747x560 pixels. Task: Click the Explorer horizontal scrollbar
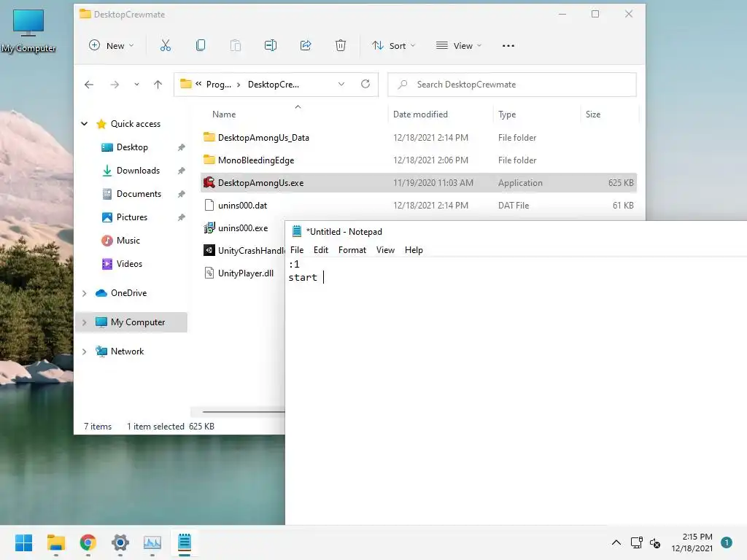coord(243,412)
